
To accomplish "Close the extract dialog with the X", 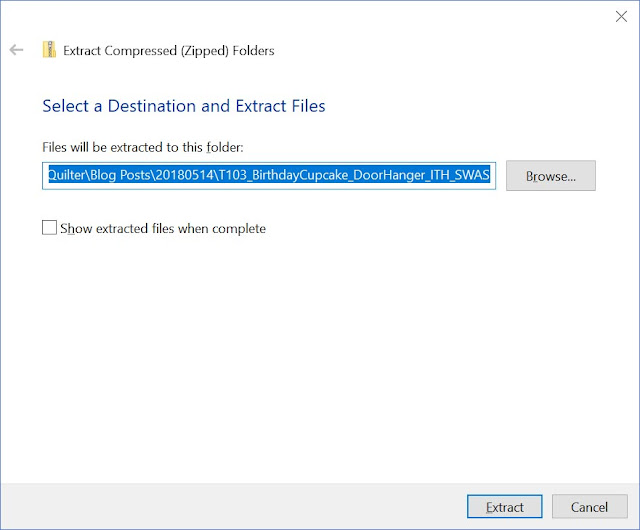I will [x=621, y=16].
